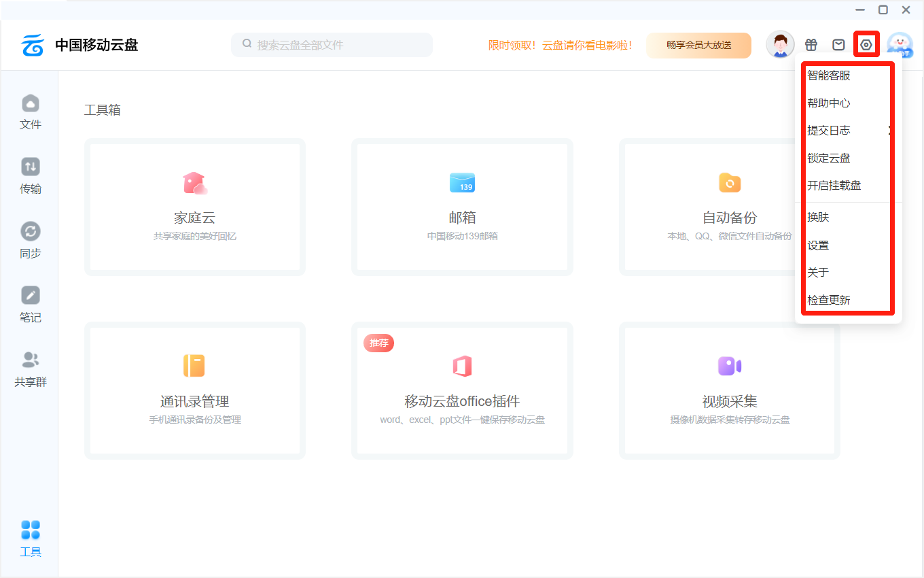Click the 通讯录管理 contacts book icon
Viewport: 924px width, 578px height.
pos(194,366)
